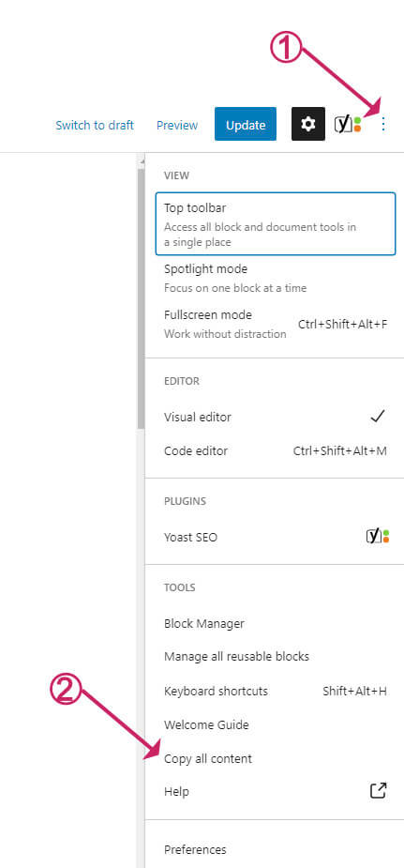Enable Spotlight mode
Image resolution: width=404 pixels, height=868 pixels.
click(x=276, y=278)
